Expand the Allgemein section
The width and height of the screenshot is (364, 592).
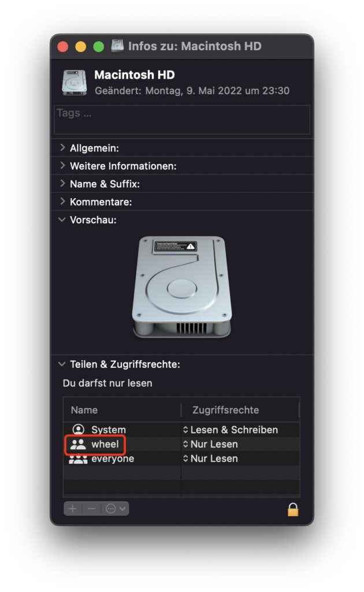[x=64, y=148]
